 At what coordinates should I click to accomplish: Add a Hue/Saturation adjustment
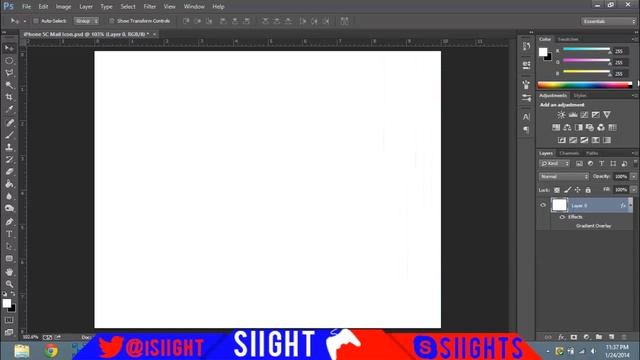(x=556, y=128)
